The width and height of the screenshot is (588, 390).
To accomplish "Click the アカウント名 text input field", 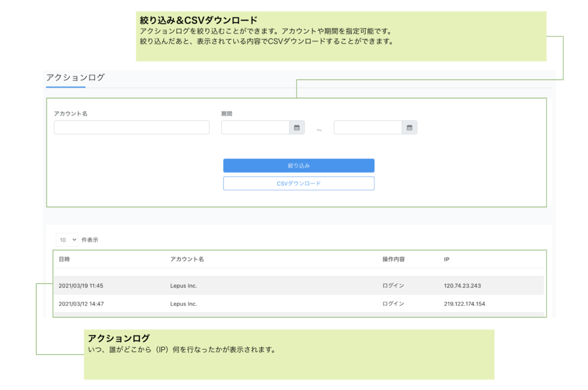I will tap(131, 127).
